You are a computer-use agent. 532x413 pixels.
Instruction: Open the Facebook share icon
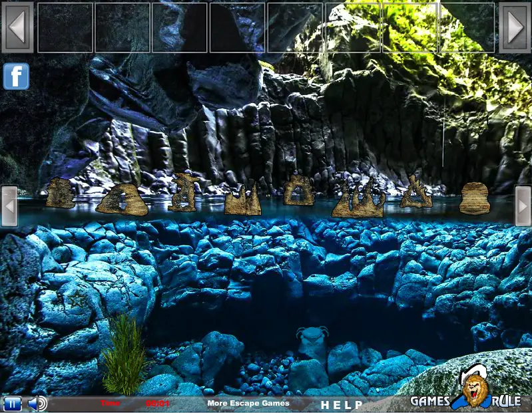[x=16, y=76]
